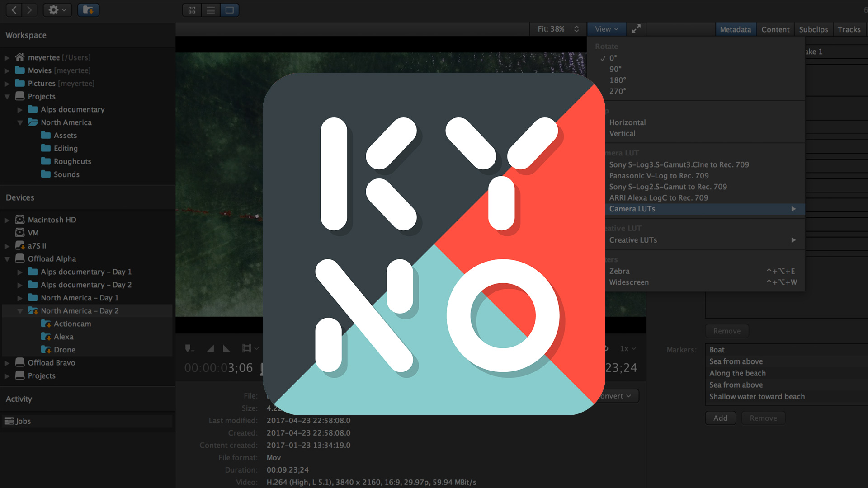The height and width of the screenshot is (488, 868).
Task: Collapse the Offload Alpha device node
Action: tap(7, 259)
